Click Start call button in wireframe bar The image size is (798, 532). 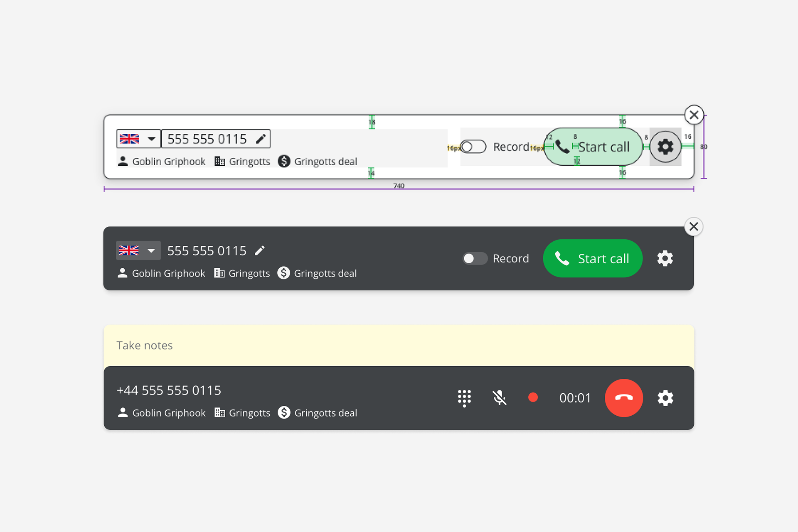click(593, 147)
